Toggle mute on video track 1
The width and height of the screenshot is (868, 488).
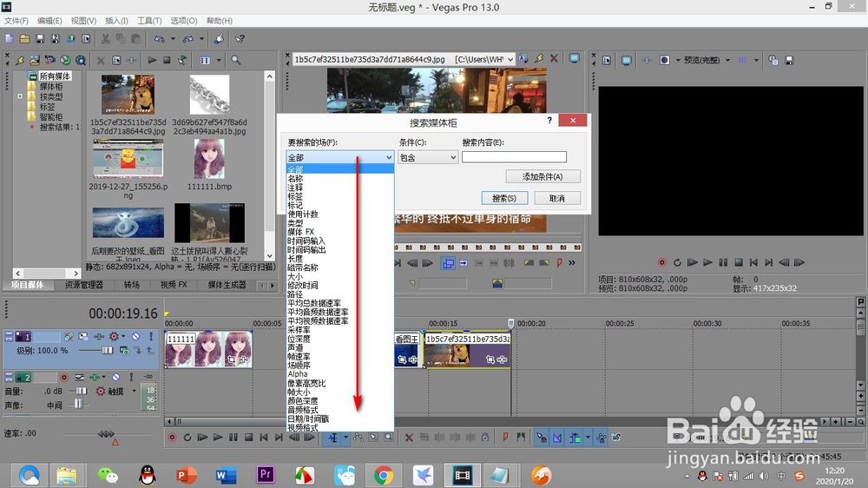(x=135, y=336)
